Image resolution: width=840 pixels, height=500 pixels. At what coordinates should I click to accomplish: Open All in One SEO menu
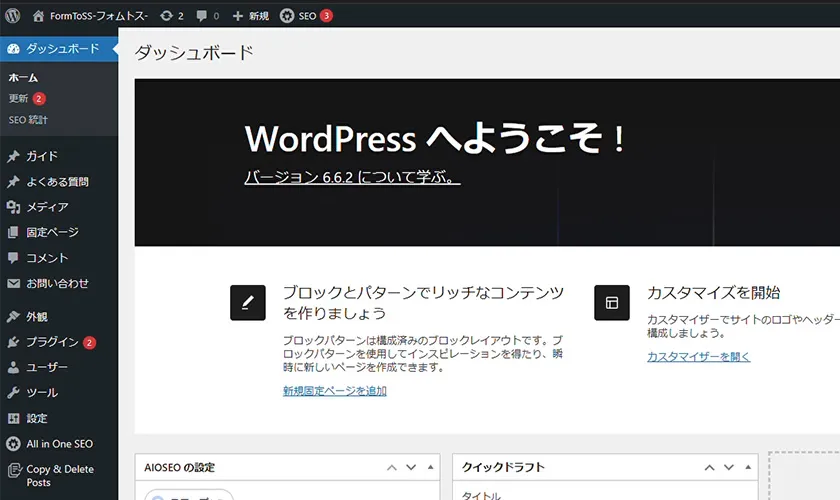coord(59,444)
